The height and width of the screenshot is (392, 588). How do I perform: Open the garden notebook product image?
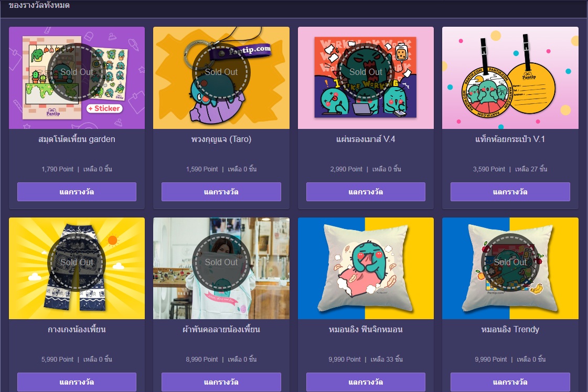[77, 78]
